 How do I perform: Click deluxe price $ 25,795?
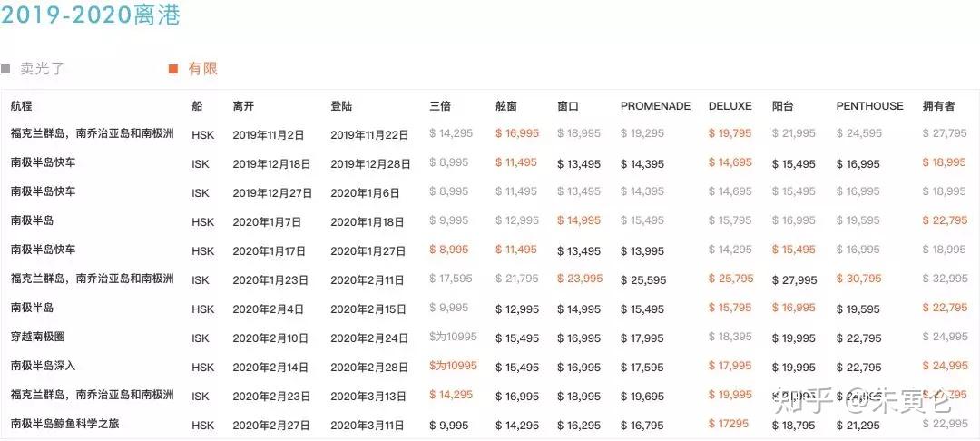coord(731,279)
